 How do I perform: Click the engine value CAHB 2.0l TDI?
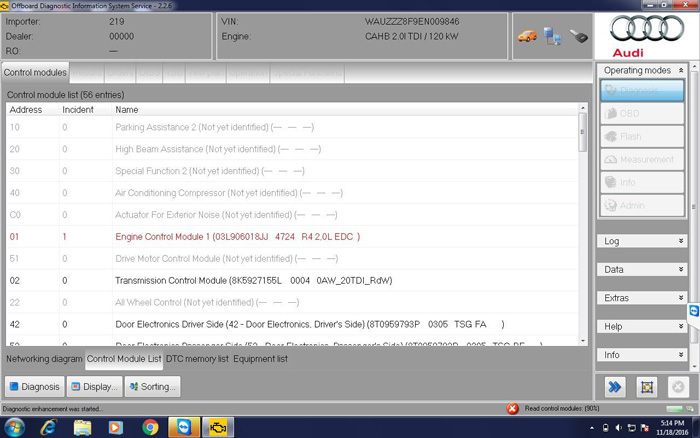coord(412,36)
